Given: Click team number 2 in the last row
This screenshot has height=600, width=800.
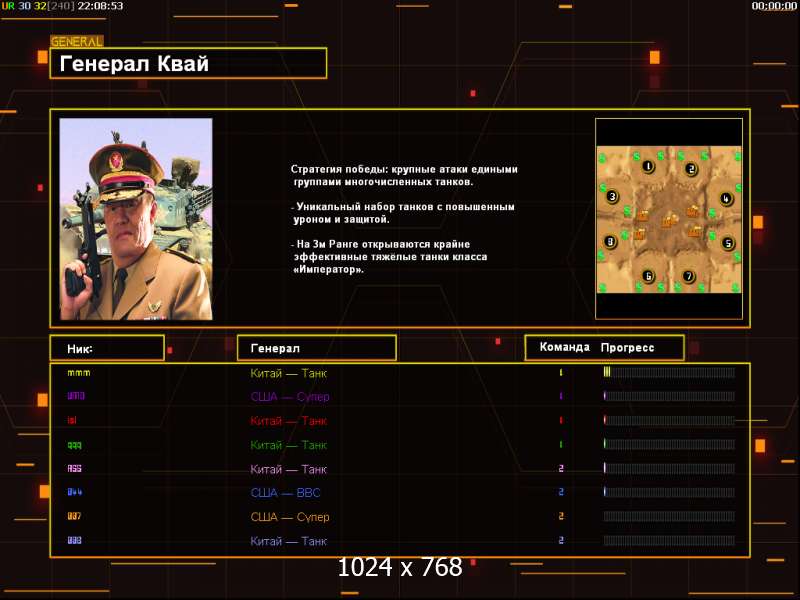Looking at the screenshot, I should (561, 540).
